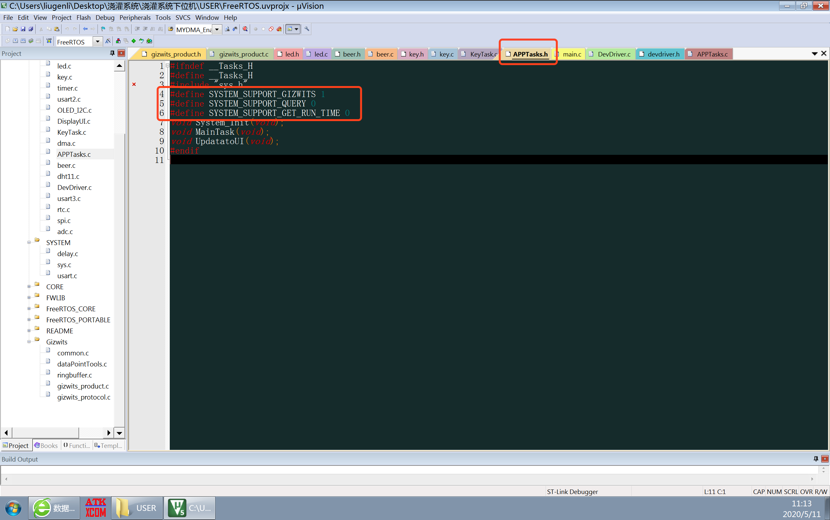This screenshot has width=830, height=520.
Task: Collapse the SYSTEM group
Action: pos(29,243)
